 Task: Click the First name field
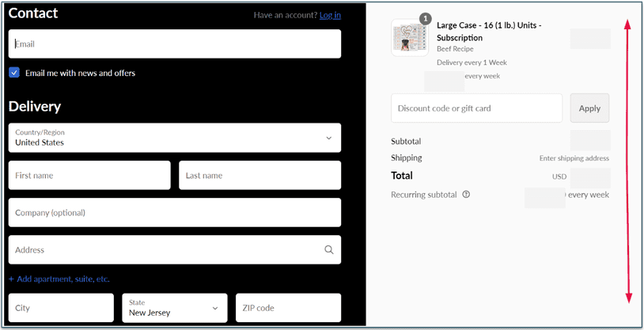89,176
